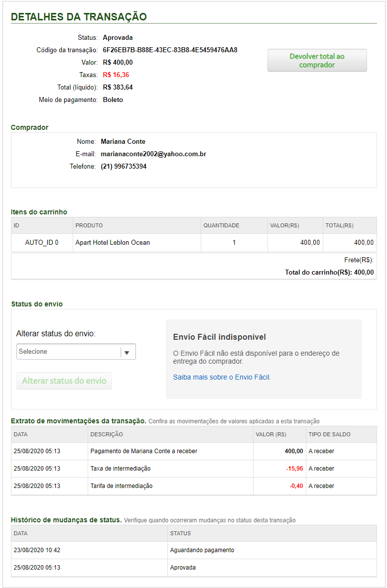Open "Saiba mais sobre o Envio Fácil" link
The image size is (387, 588).
[222, 377]
